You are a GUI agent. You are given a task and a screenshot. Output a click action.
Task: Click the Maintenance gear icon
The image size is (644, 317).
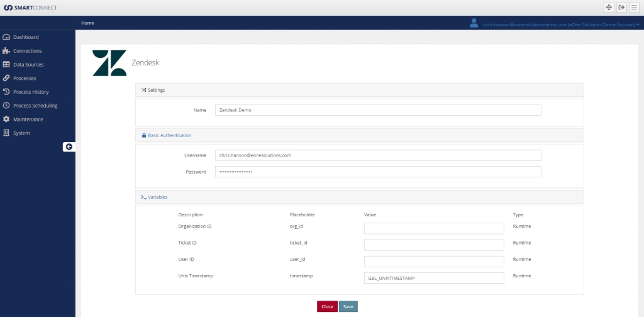(x=6, y=119)
